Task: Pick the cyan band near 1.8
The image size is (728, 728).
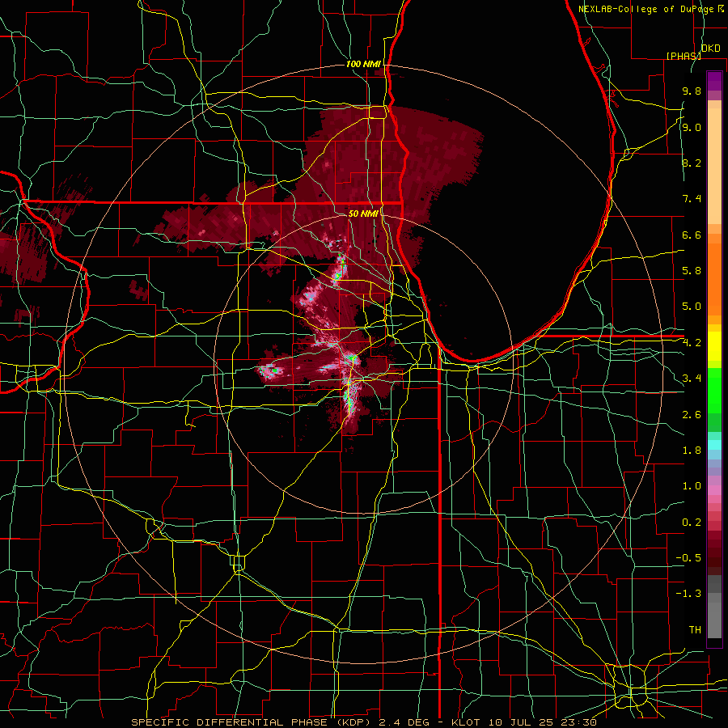Action: click(x=714, y=445)
